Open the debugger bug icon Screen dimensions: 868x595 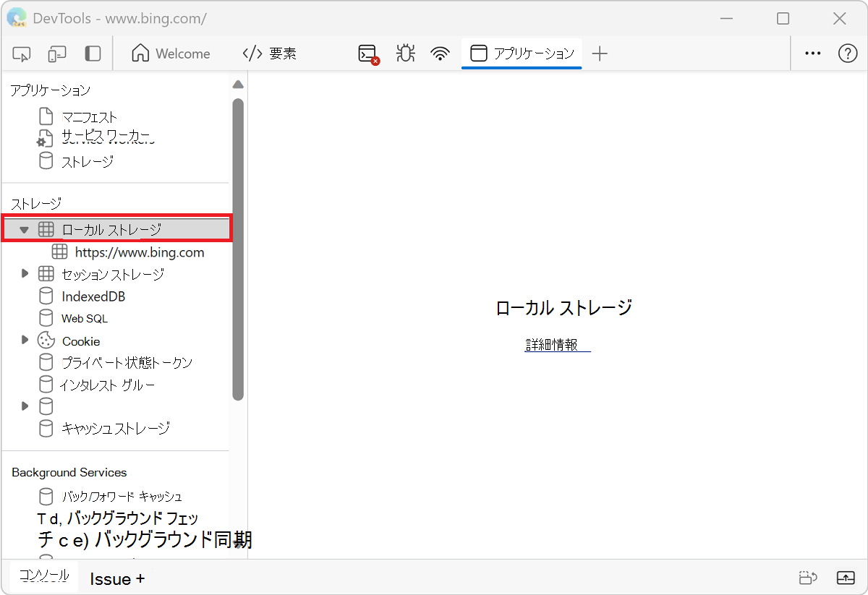(405, 53)
